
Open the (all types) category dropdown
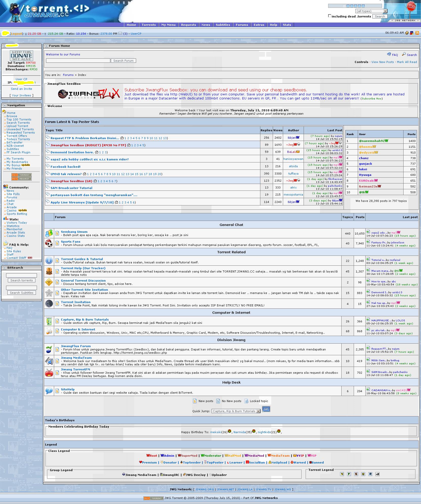pyautogui.click(x=371, y=11)
